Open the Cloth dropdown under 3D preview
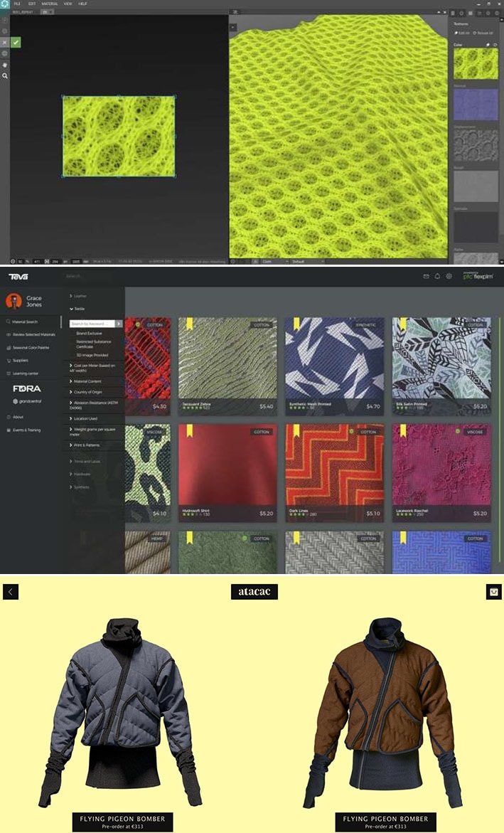 click(275, 261)
